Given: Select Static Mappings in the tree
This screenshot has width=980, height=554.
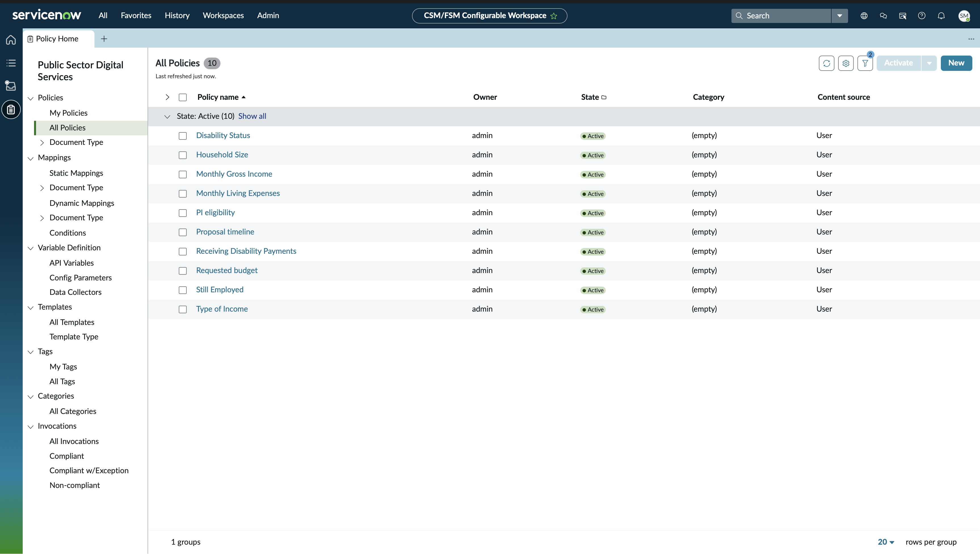Looking at the screenshot, I should (x=76, y=173).
